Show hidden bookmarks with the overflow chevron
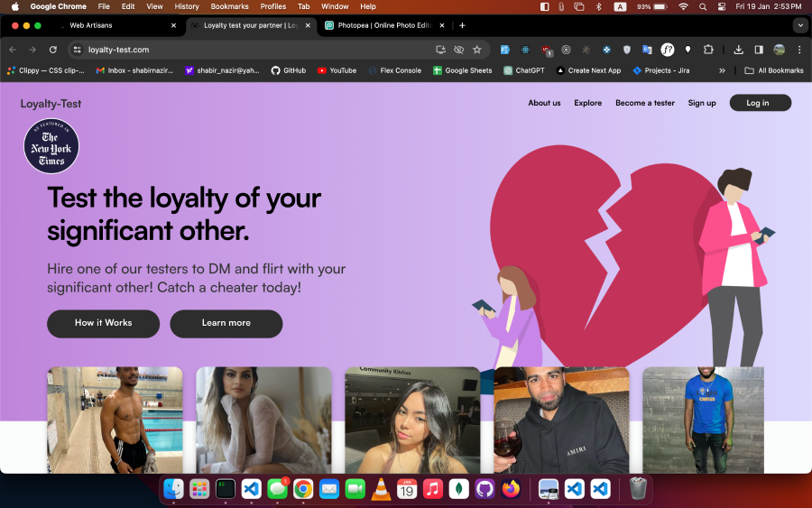This screenshot has width=812, height=508. [x=722, y=70]
